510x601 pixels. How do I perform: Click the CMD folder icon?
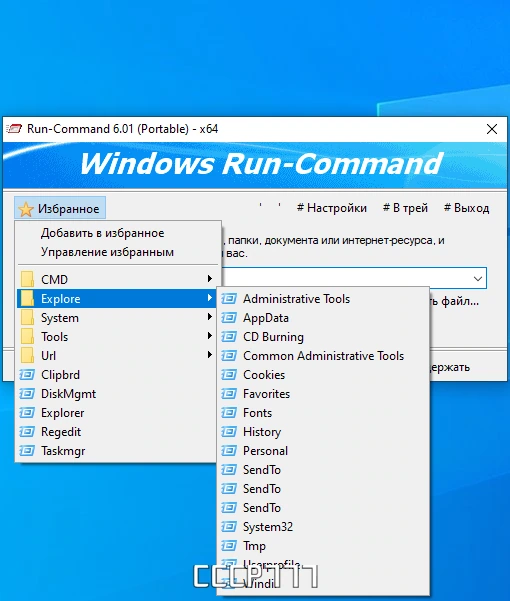click(x=27, y=279)
